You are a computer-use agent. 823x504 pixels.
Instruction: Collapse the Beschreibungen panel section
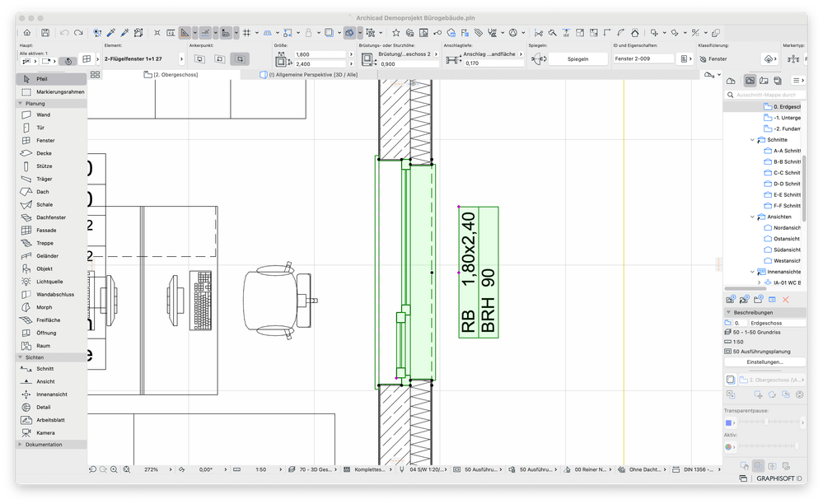(x=728, y=313)
